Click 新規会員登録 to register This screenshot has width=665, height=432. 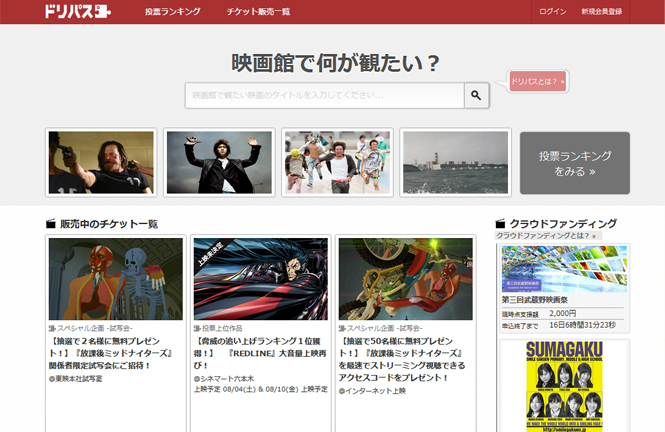[x=615, y=12]
